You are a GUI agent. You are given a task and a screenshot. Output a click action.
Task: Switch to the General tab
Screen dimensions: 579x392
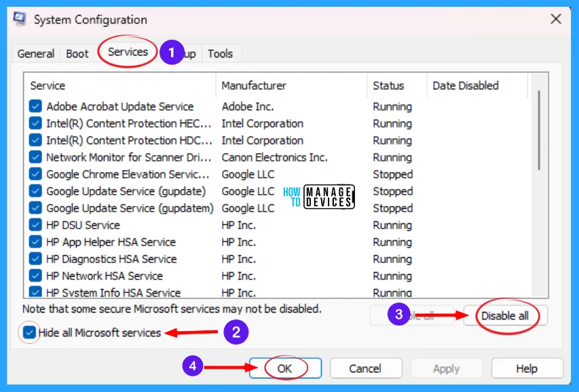(x=36, y=54)
